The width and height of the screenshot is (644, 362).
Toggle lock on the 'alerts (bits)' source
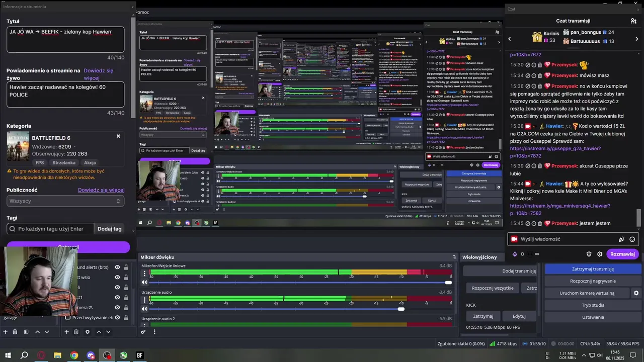click(x=126, y=267)
